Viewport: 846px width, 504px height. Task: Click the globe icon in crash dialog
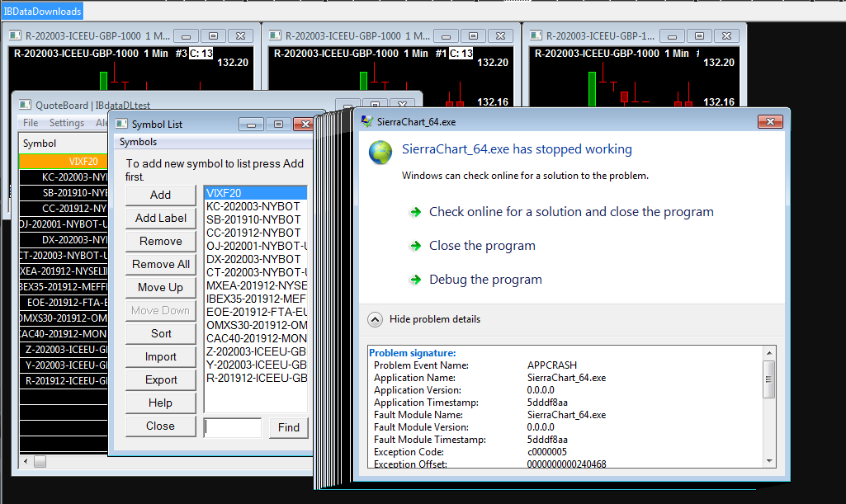tap(380, 153)
